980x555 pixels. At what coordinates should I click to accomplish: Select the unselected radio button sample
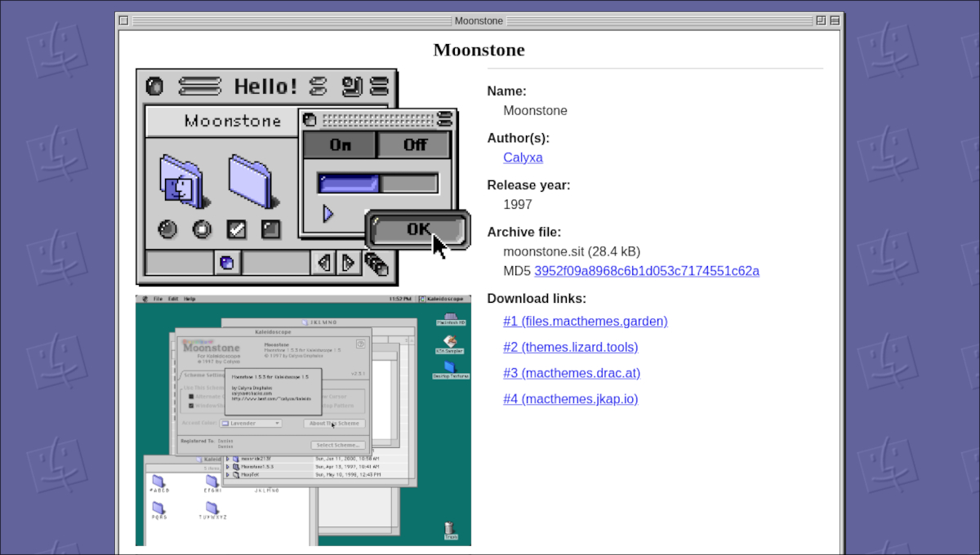[167, 229]
